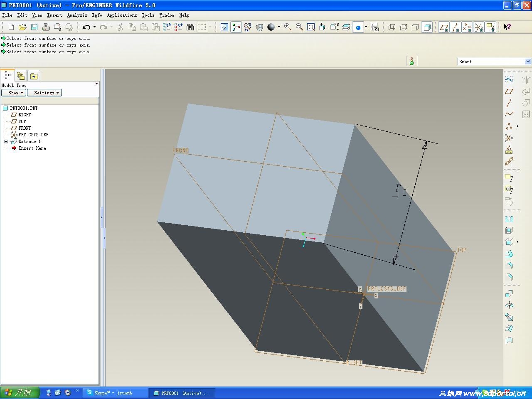Viewport: 532px width, 399px height.
Task: Toggle datum planes visibility
Action: [444, 27]
